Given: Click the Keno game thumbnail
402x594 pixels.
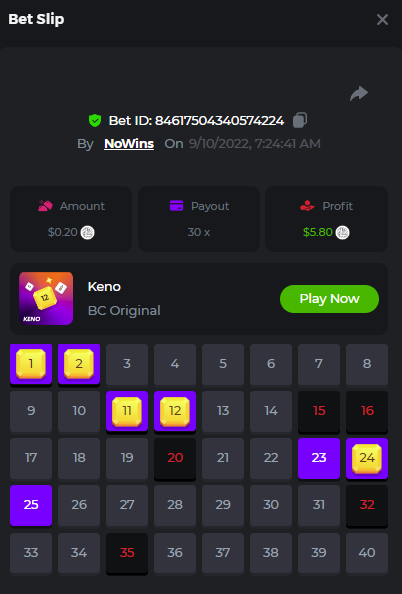Looking at the screenshot, I should click(x=46, y=298).
